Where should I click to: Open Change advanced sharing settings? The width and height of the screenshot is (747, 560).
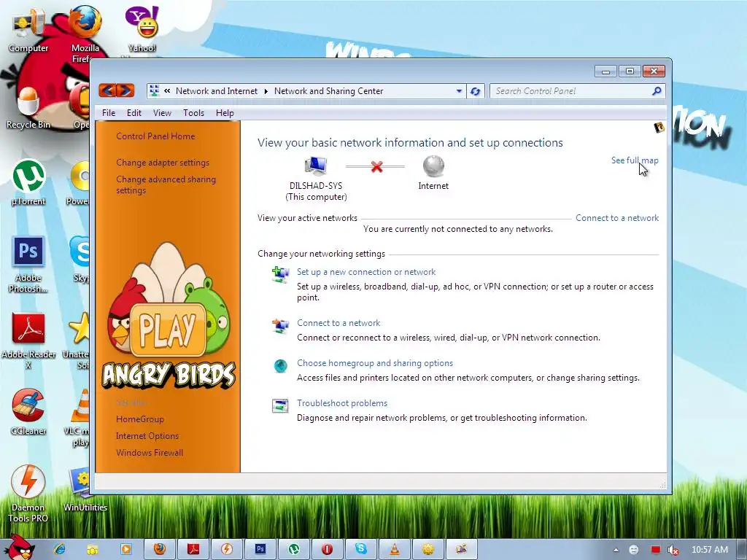[x=166, y=184]
